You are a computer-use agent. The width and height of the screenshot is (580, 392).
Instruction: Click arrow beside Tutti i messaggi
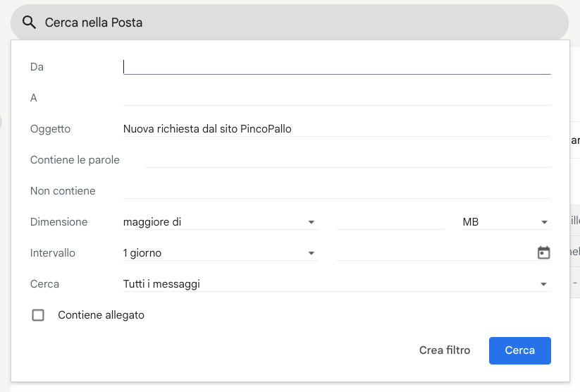543,284
